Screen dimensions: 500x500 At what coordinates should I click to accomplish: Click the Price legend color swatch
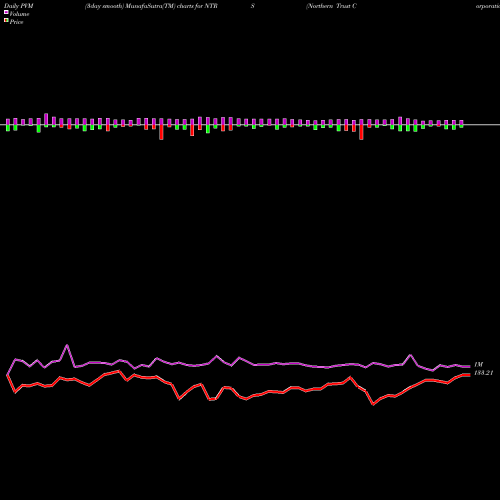(x=6, y=21)
